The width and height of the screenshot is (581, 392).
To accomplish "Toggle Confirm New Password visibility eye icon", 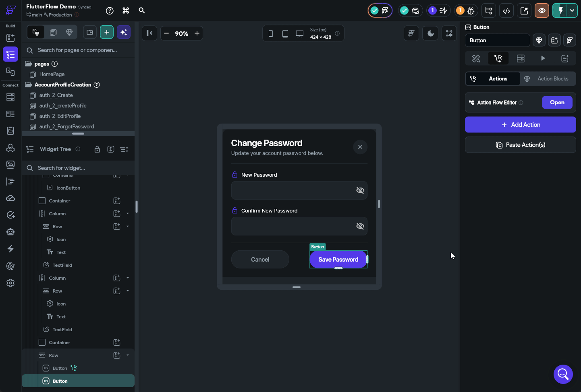I will (360, 226).
